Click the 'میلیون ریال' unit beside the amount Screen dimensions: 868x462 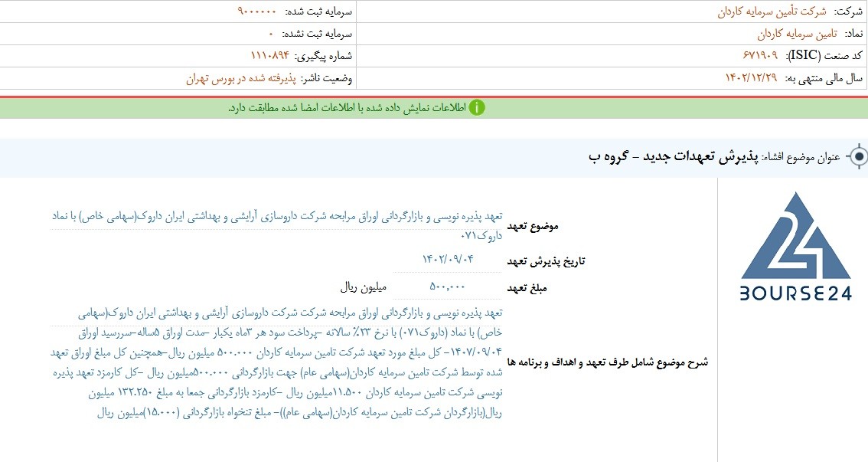click(363, 287)
